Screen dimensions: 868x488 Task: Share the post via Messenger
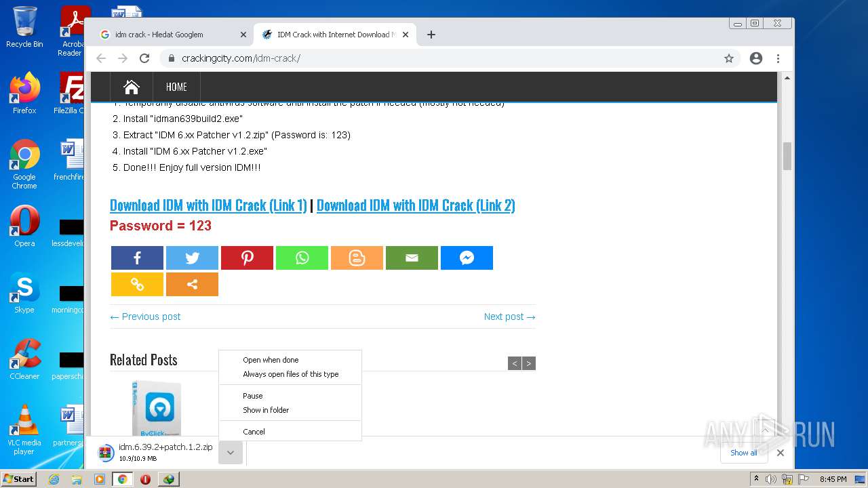(467, 258)
